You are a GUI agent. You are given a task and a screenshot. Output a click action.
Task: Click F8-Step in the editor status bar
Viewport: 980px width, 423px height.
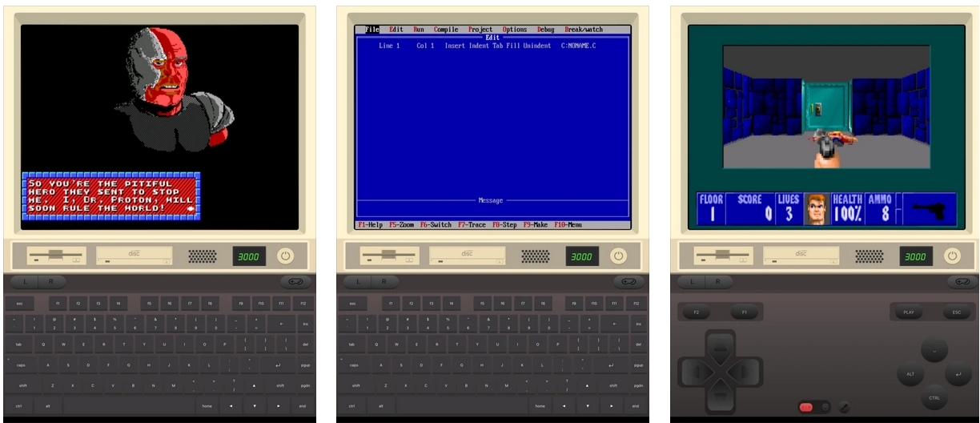pos(505,225)
